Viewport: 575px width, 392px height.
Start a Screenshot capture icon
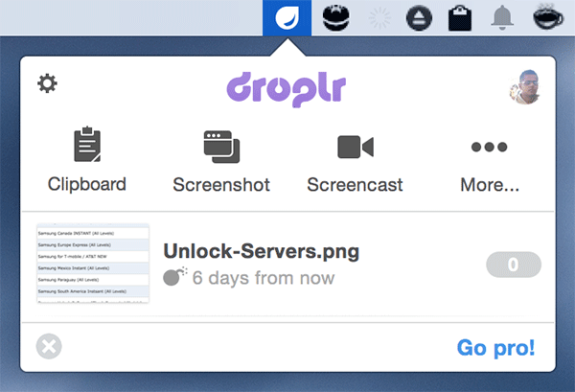(x=221, y=147)
